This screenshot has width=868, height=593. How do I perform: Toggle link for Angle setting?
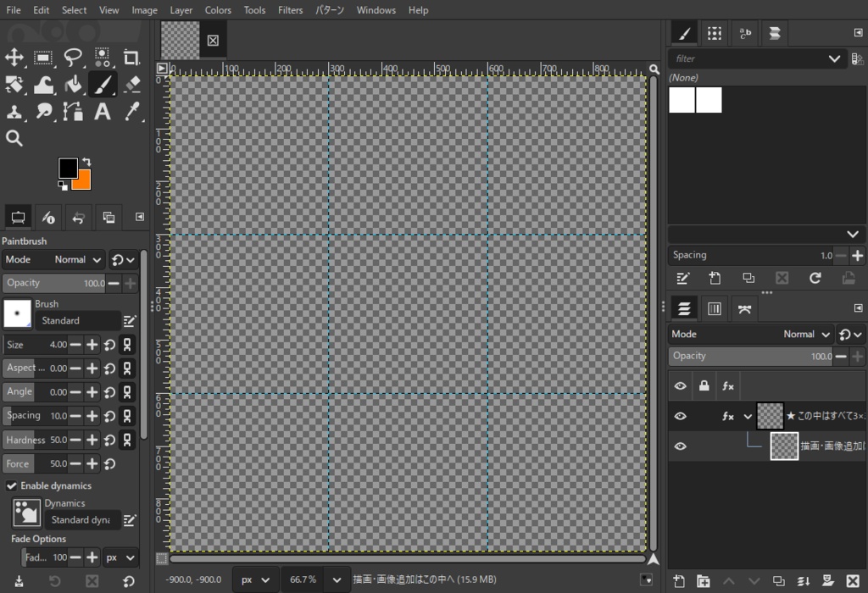(x=127, y=392)
